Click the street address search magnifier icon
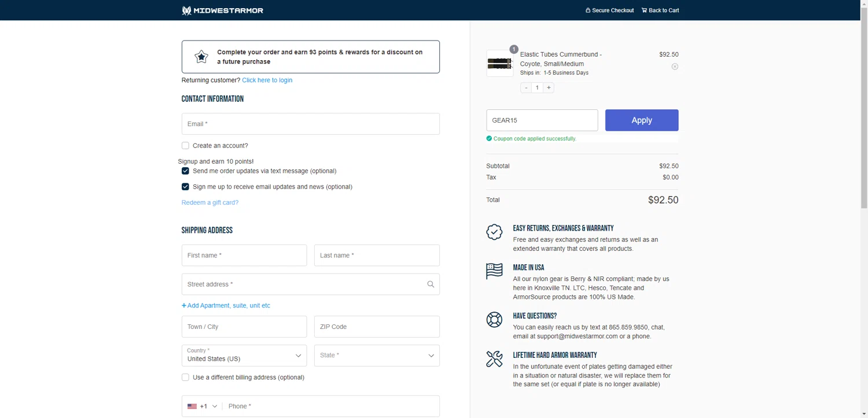This screenshot has height=418, width=868. (x=431, y=284)
